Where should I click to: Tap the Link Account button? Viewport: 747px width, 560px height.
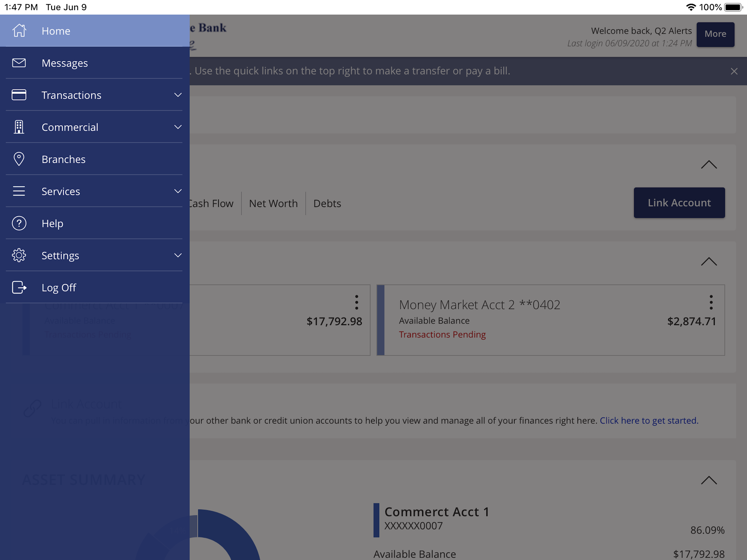pyautogui.click(x=679, y=203)
